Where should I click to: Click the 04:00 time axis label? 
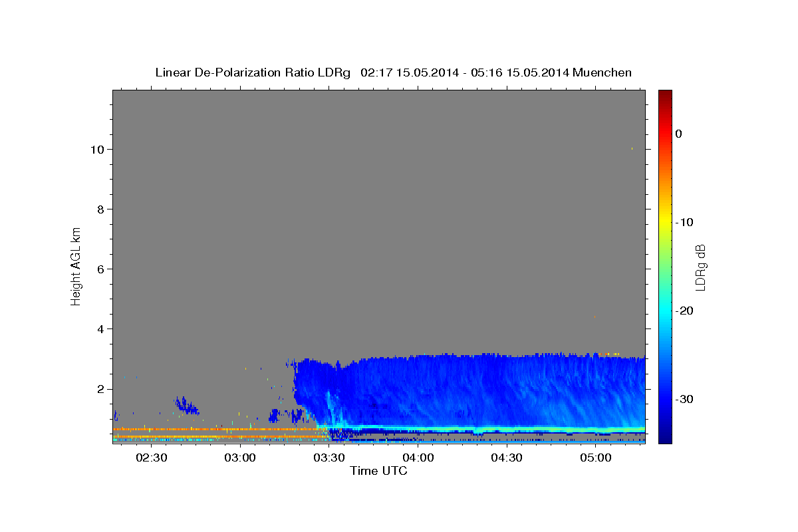[418, 458]
